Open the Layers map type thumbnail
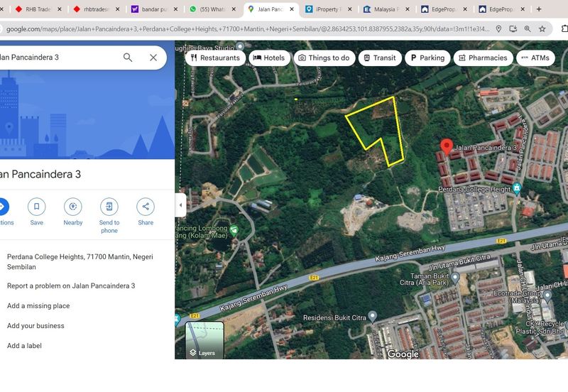This screenshot has width=568, height=392. coord(204,340)
